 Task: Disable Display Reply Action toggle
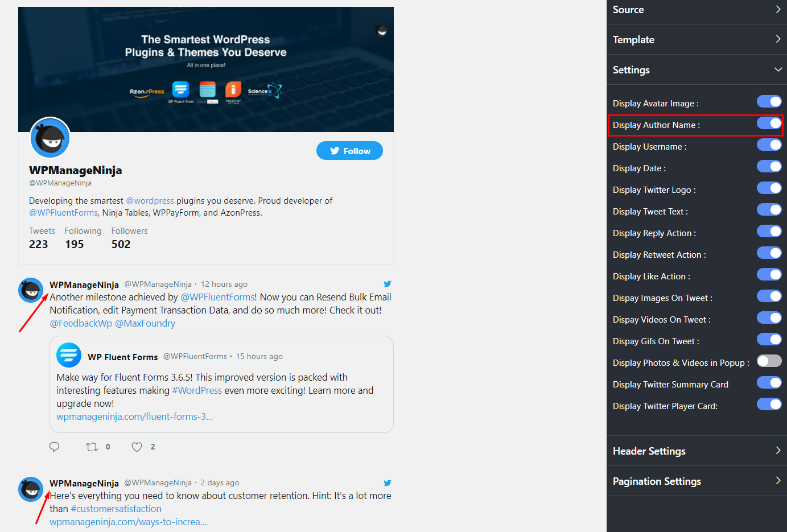(769, 231)
